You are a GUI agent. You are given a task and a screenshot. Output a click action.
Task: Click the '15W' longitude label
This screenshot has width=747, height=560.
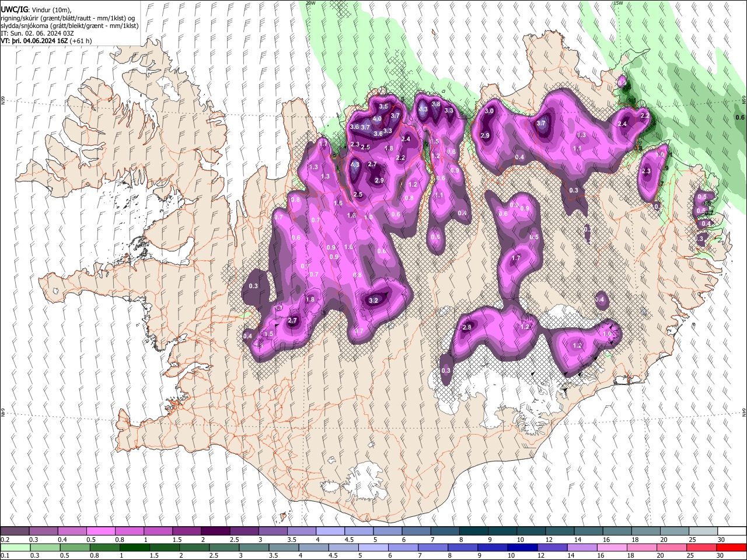tap(618, 3)
